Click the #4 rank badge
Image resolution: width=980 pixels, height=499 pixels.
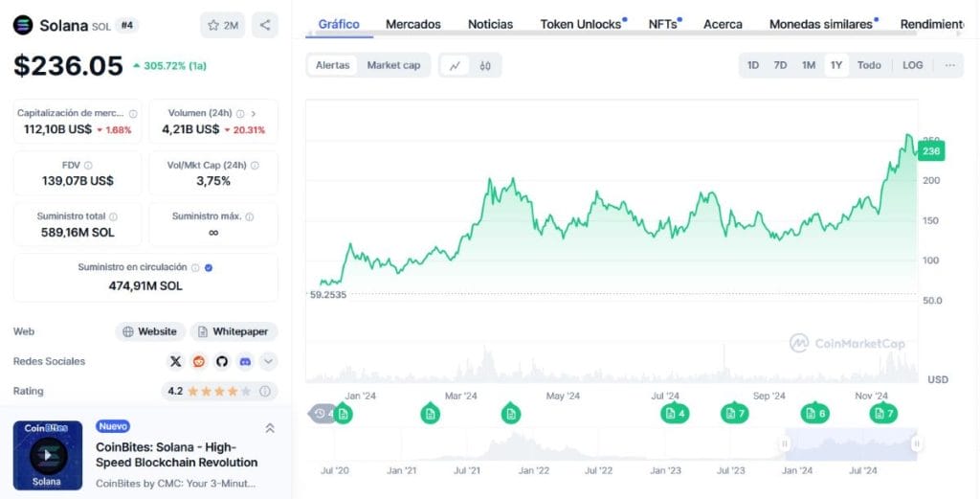(127, 26)
